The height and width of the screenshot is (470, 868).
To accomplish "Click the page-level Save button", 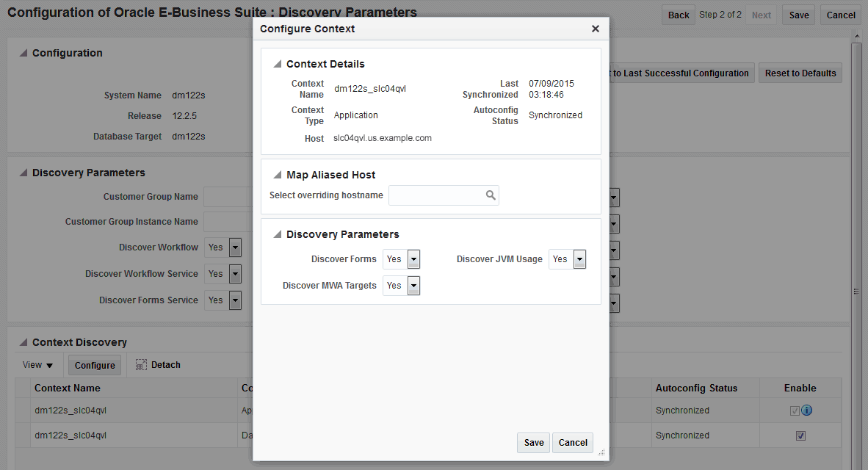I will (x=799, y=15).
